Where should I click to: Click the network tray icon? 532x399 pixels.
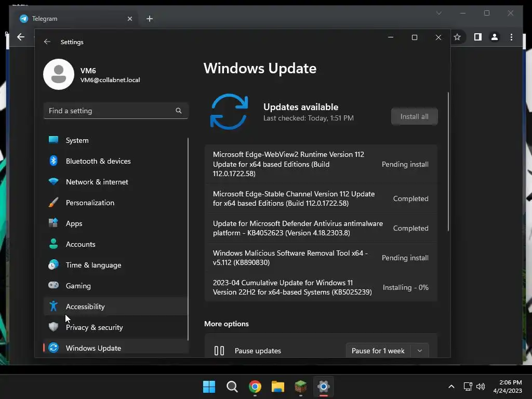coord(468,387)
